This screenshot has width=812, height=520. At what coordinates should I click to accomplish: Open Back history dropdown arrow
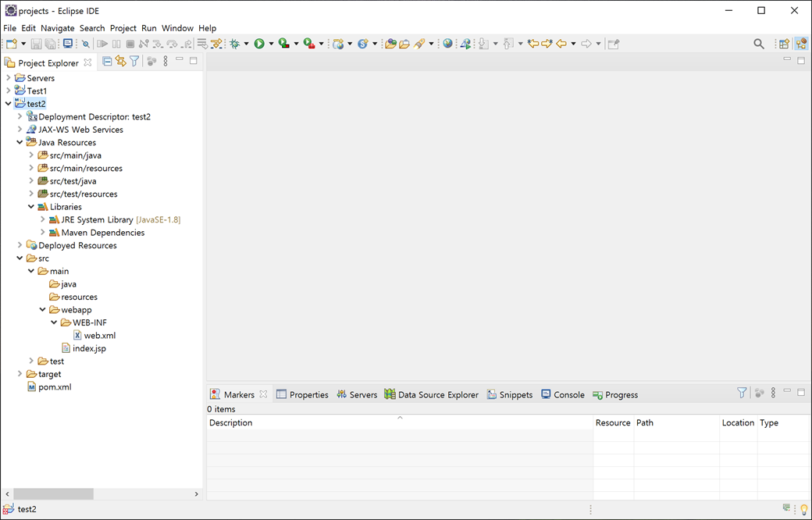pos(573,44)
